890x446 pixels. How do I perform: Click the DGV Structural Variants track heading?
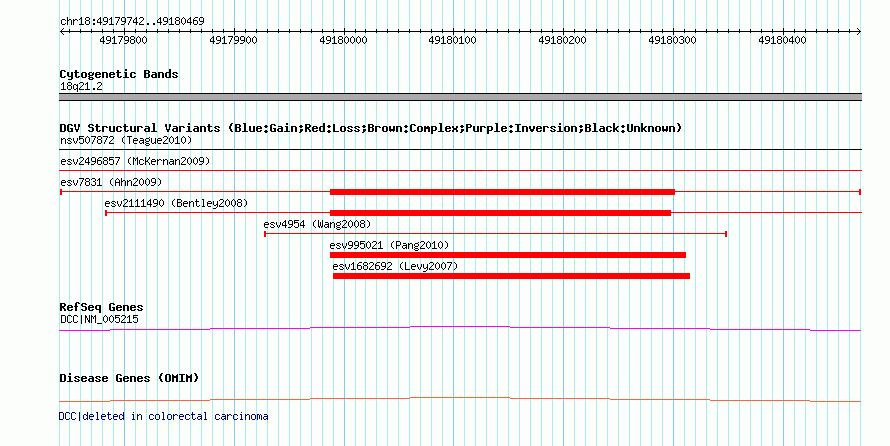pos(371,128)
